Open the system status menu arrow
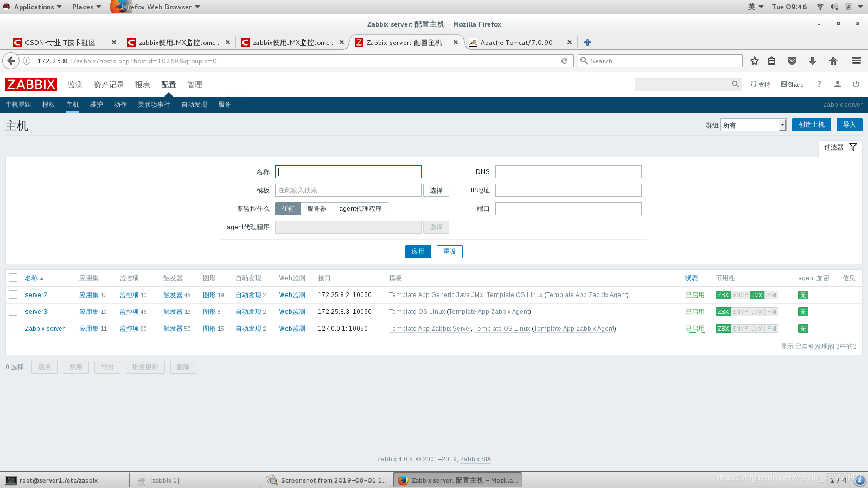This screenshot has width=868, height=488. pos(860,7)
